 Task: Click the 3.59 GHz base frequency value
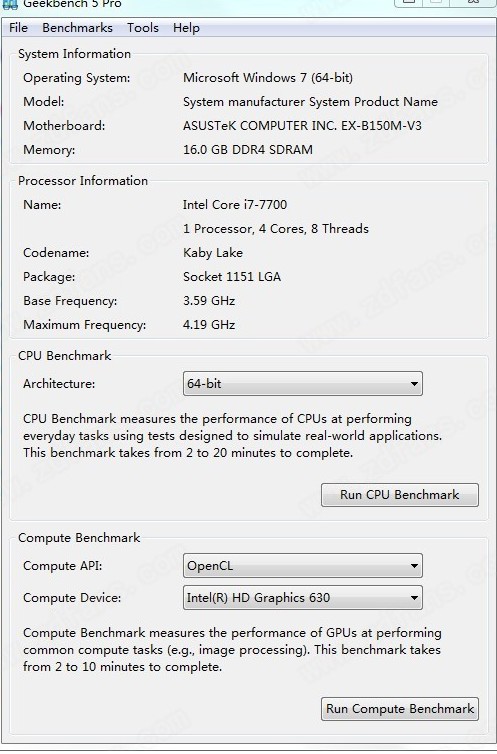209,301
